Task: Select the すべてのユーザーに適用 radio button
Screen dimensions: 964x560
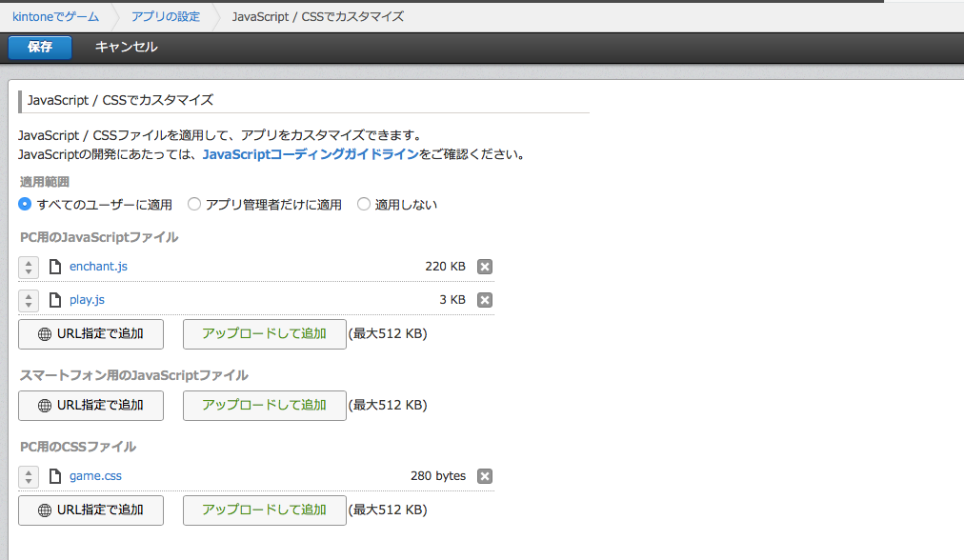Action: (24, 204)
